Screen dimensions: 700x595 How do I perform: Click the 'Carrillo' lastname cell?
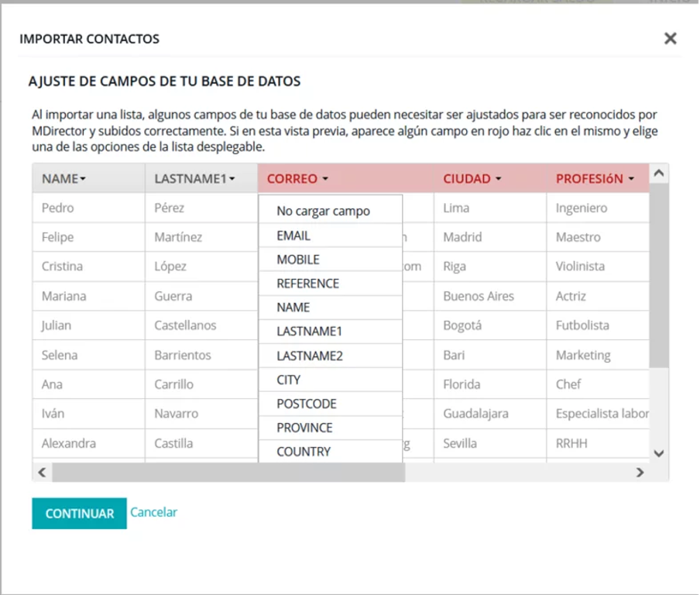[201, 384]
